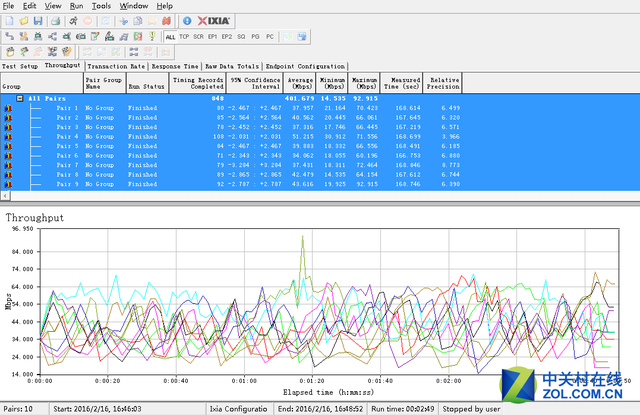Click the Group column header
640x415 pixels.
[42, 83]
